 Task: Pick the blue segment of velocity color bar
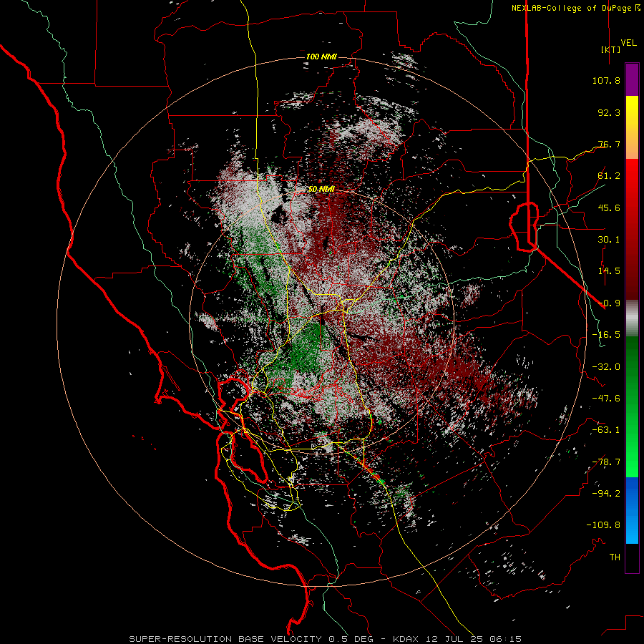tap(632, 510)
